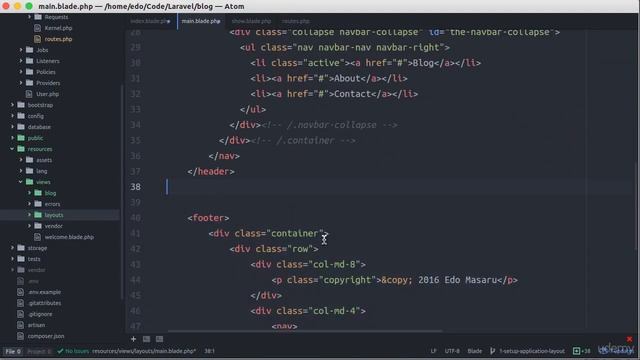Change the LF line ending setting
The image size is (640, 360).
point(433,351)
